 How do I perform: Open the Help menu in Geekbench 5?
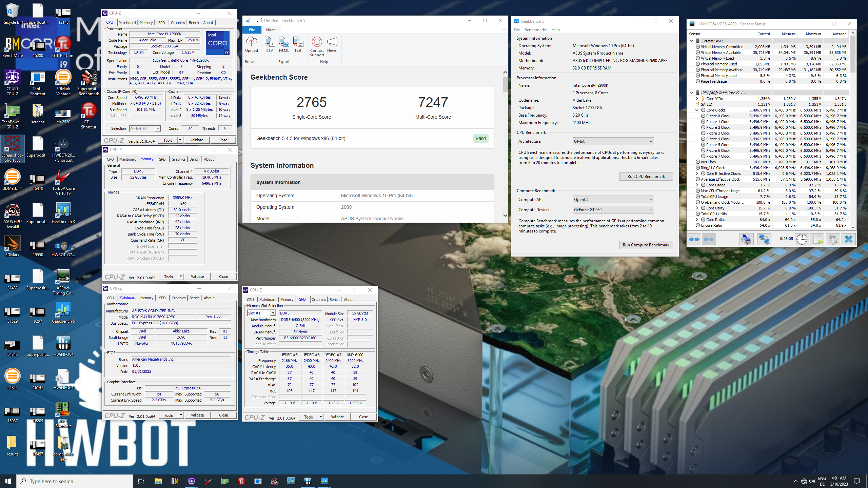(555, 30)
